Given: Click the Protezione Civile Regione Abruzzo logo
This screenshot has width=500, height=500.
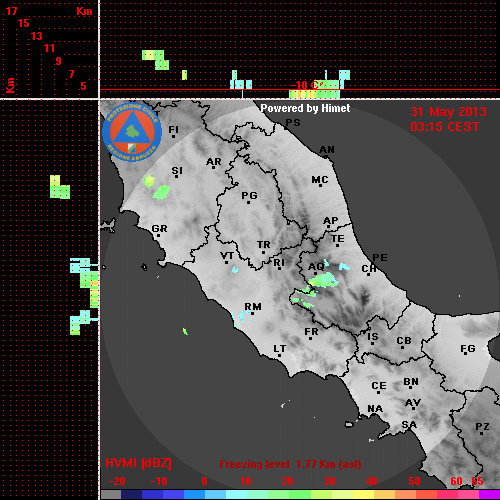Looking at the screenshot, I should (132, 132).
